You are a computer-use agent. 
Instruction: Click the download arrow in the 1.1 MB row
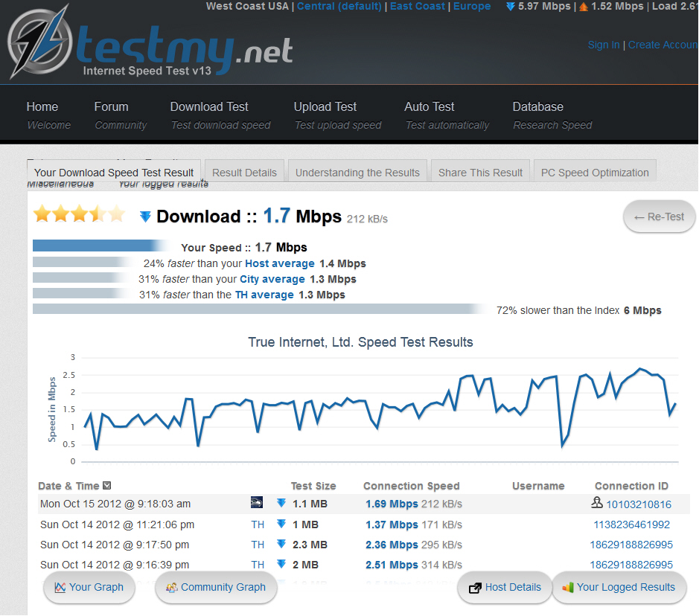pos(281,503)
